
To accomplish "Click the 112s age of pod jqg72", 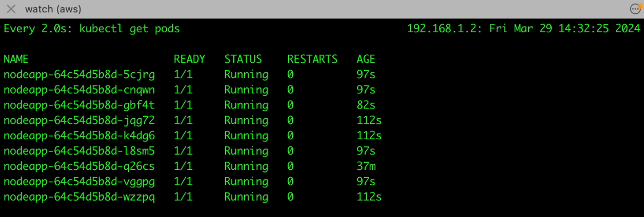I will 369,121.
